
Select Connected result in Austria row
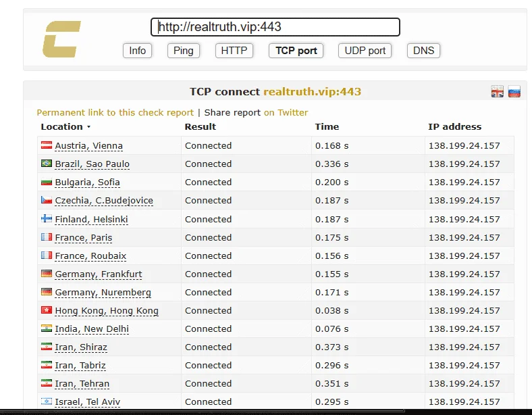pyautogui.click(x=209, y=146)
